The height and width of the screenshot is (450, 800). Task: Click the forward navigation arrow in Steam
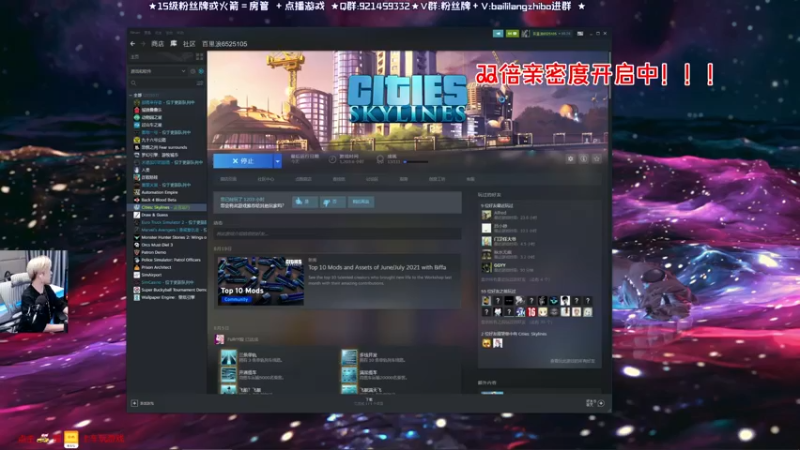point(143,44)
